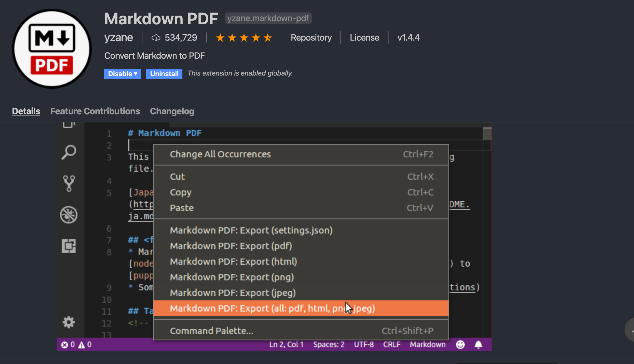
Task: Open the Disable button's dropdown arrow
Action: click(136, 74)
